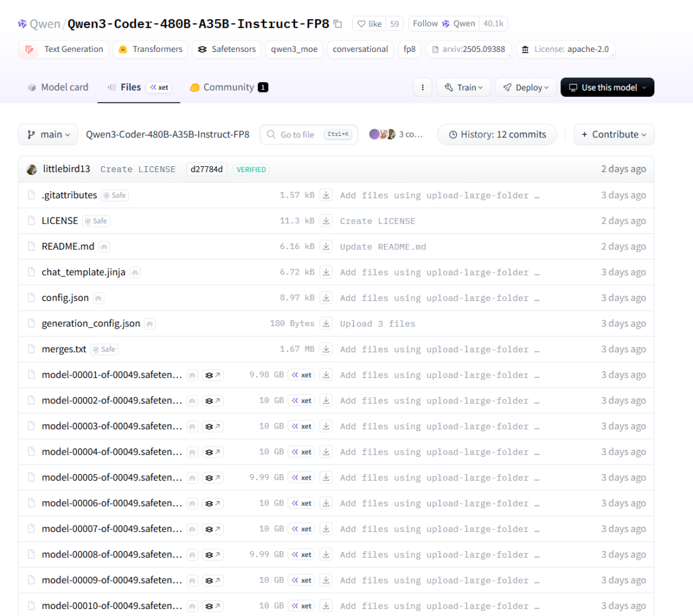The image size is (693, 616).
Task: Open Upload 3 files commit message
Action: [x=377, y=323]
